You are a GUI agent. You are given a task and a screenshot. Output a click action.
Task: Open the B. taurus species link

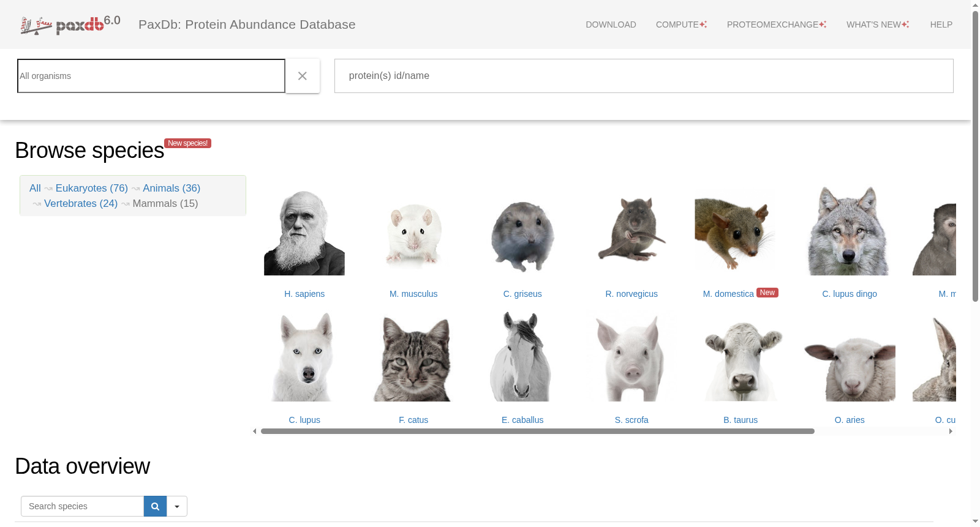(741, 420)
